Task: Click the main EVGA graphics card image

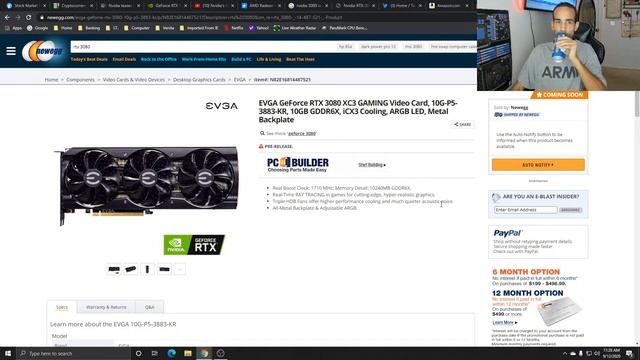Action: (146, 185)
